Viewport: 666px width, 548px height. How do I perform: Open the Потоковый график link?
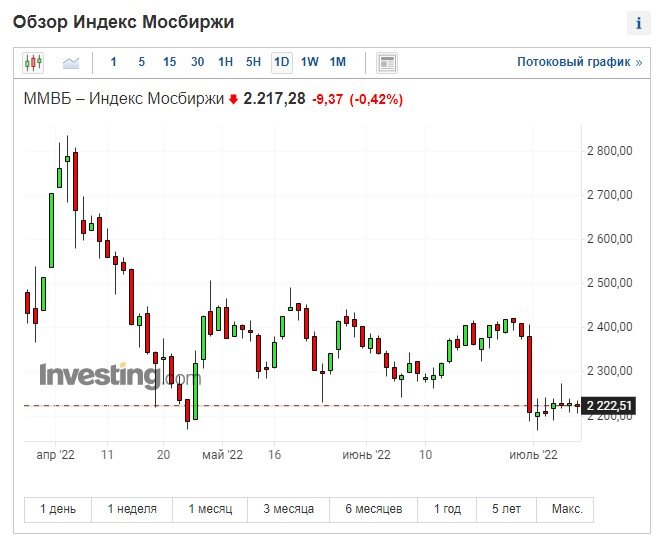[x=580, y=62]
